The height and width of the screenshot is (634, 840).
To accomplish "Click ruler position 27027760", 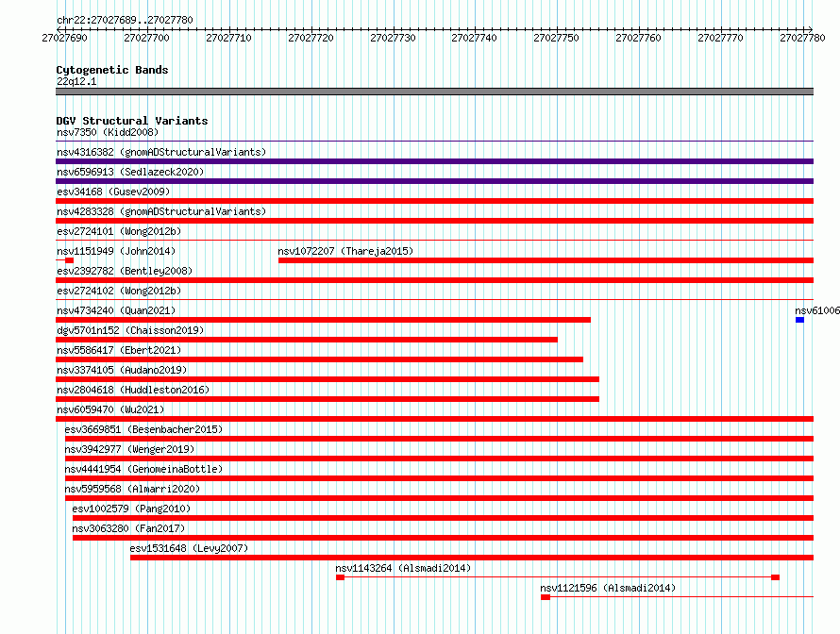I will (638, 38).
